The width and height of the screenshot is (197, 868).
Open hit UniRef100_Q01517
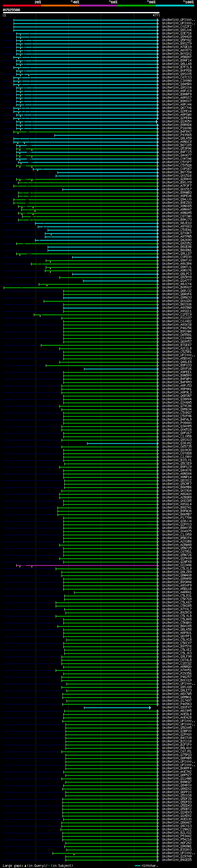click(x=177, y=189)
